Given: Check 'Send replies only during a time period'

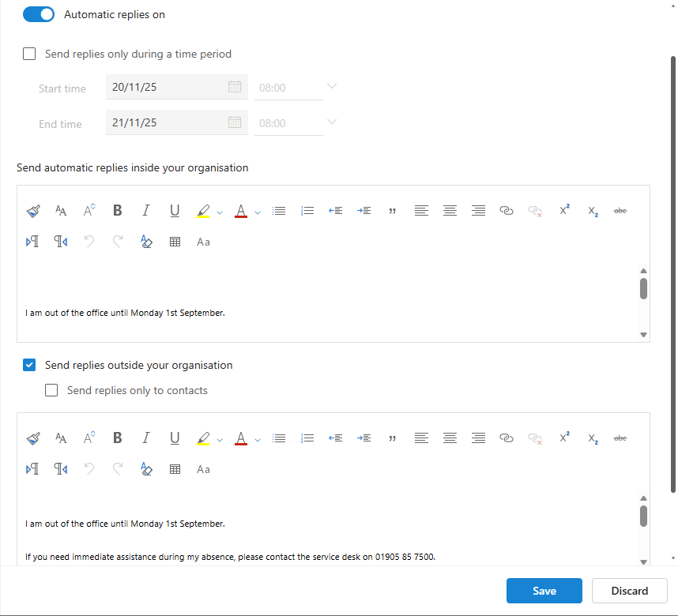Looking at the screenshot, I should click(30, 54).
